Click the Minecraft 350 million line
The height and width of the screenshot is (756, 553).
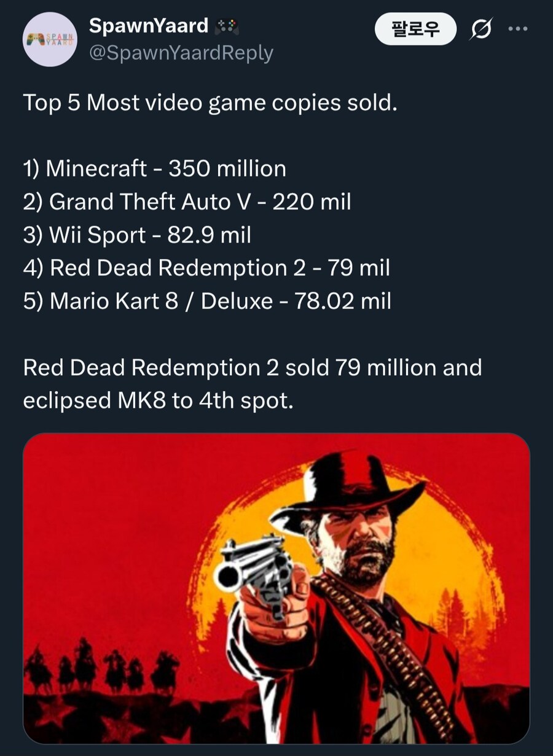[155, 168]
